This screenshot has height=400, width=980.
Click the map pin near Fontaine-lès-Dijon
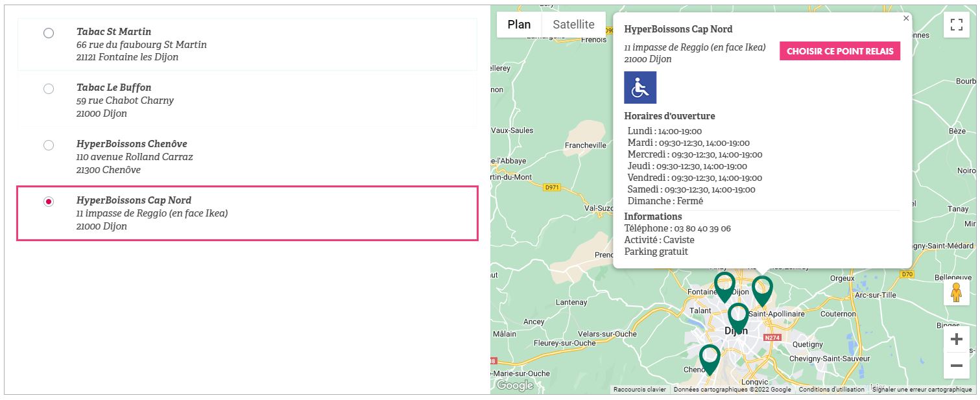pos(724,285)
